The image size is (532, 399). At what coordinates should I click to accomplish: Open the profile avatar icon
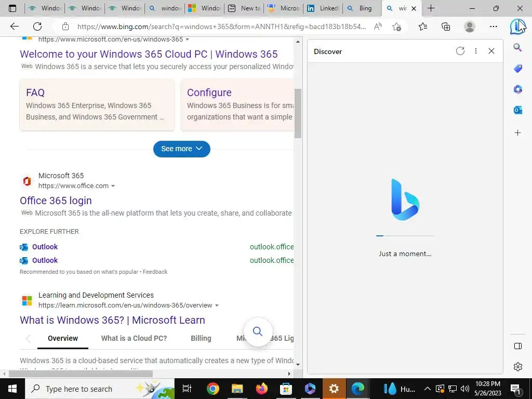click(x=470, y=26)
